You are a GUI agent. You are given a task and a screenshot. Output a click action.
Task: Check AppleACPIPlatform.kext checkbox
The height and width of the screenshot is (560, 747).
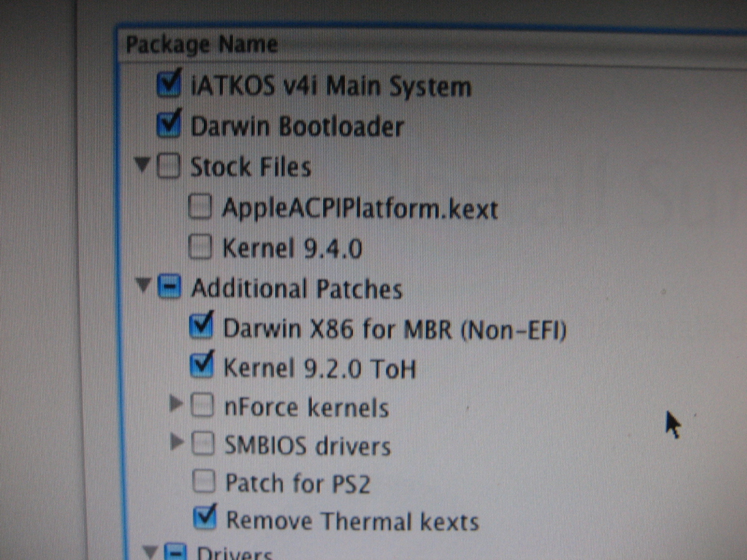tap(200, 208)
